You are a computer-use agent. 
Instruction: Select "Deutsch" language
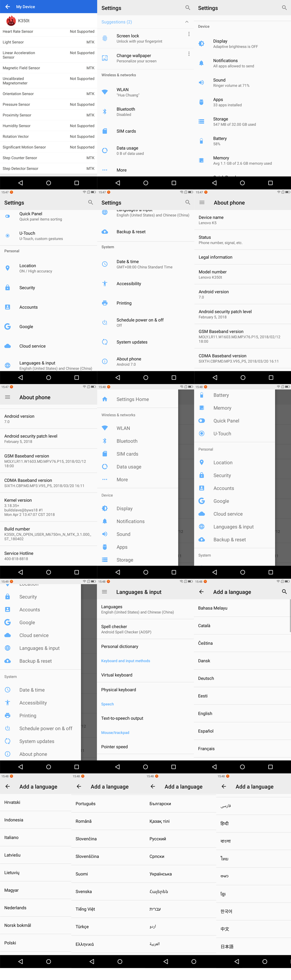tap(242, 678)
